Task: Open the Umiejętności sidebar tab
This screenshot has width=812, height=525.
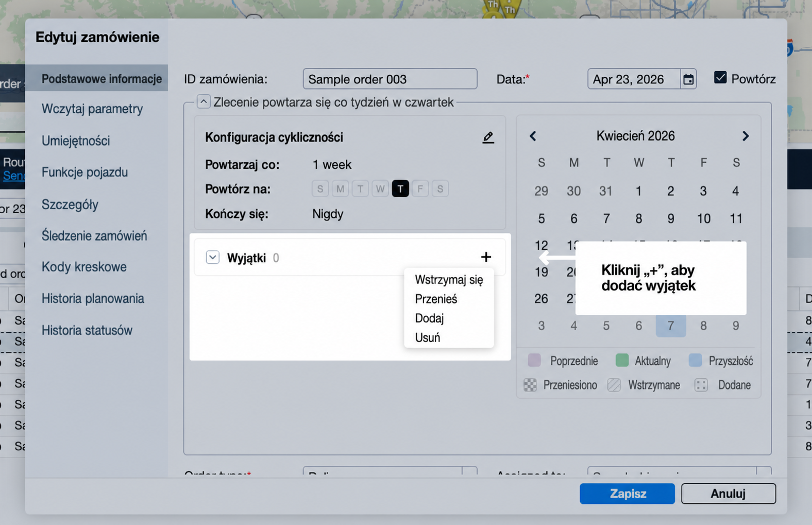Action: tap(76, 141)
